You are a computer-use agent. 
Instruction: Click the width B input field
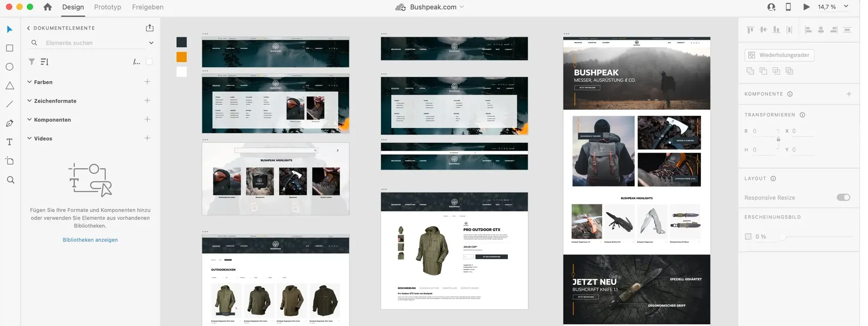click(764, 131)
